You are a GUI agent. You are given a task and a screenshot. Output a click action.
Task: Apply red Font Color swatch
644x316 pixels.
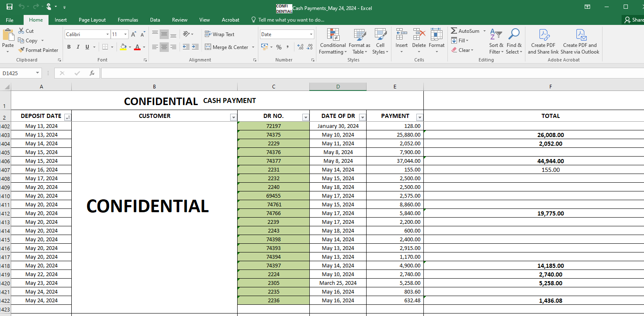pos(137,47)
